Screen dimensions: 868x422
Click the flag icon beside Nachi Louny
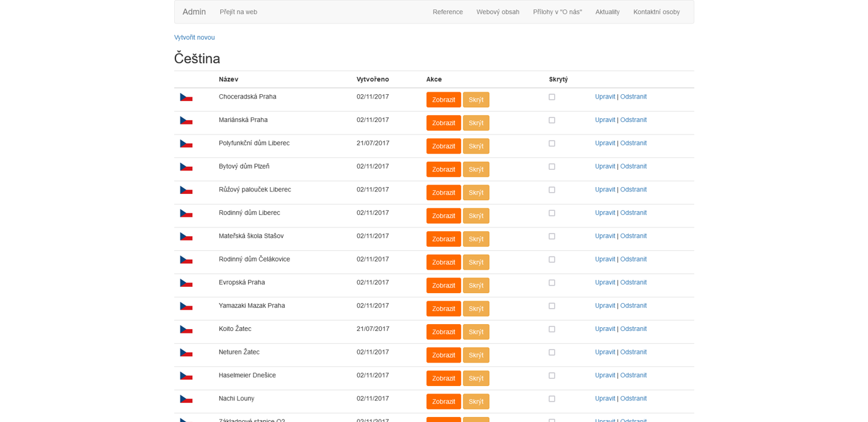tap(186, 399)
